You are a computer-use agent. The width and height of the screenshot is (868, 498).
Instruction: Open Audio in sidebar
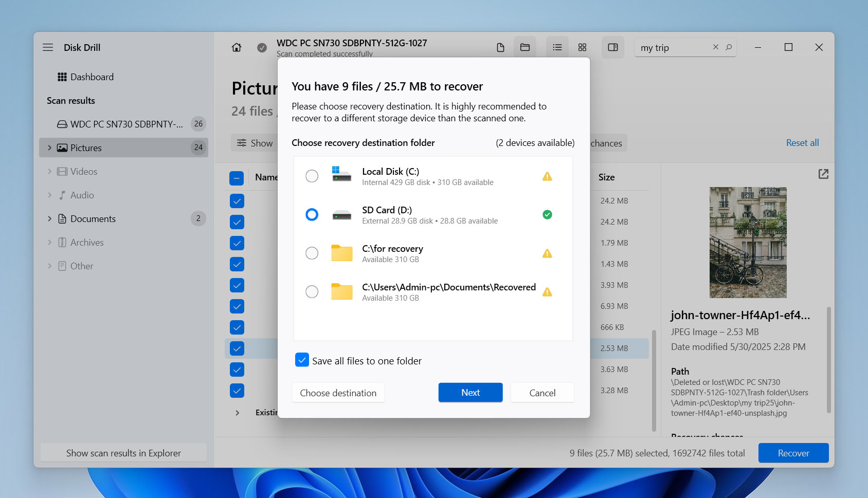123,195
